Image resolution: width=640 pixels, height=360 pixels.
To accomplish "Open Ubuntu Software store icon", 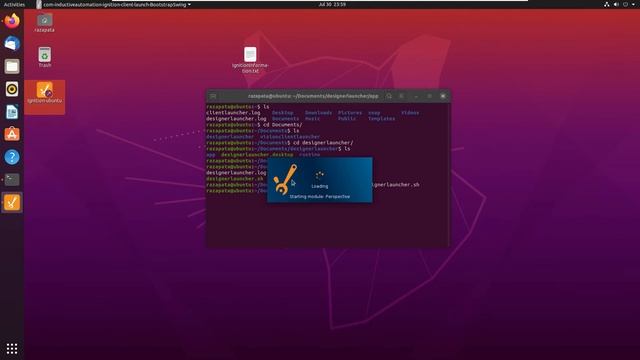I will (x=12, y=134).
